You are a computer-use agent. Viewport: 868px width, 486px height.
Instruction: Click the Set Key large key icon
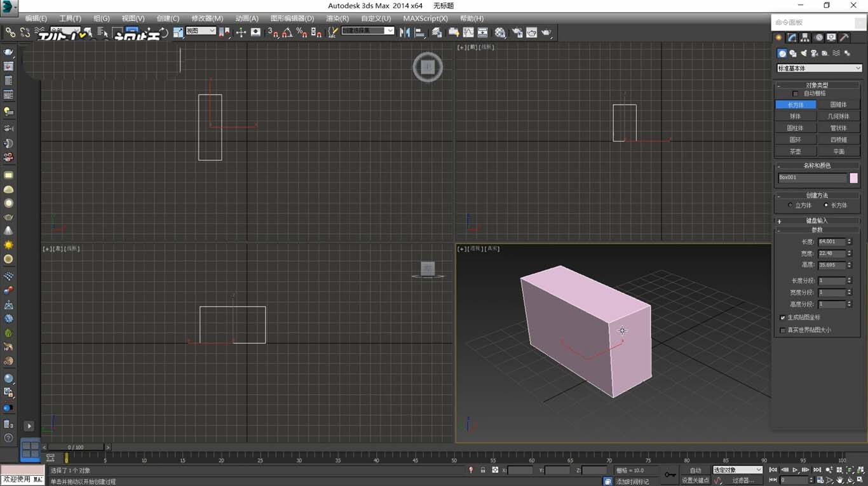[x=670, y=474]
